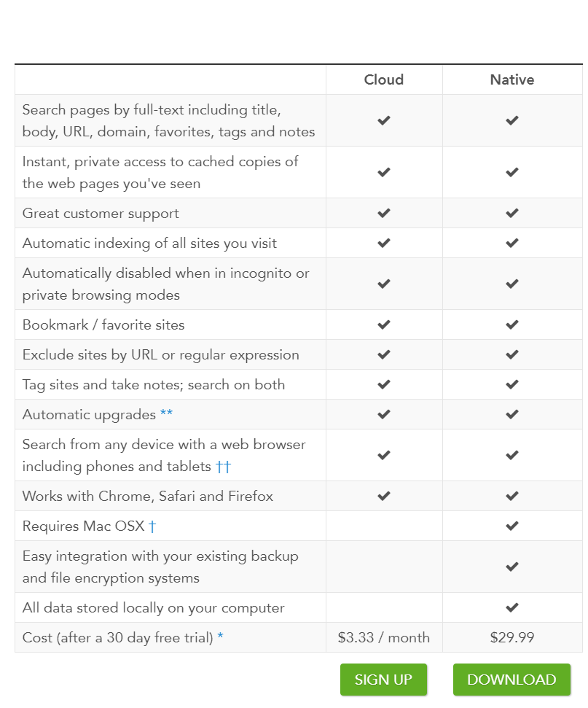The image size is (588, 708).
Task: Click Cloud checkmark for Works with Chrome row
Action: [384, 497]
